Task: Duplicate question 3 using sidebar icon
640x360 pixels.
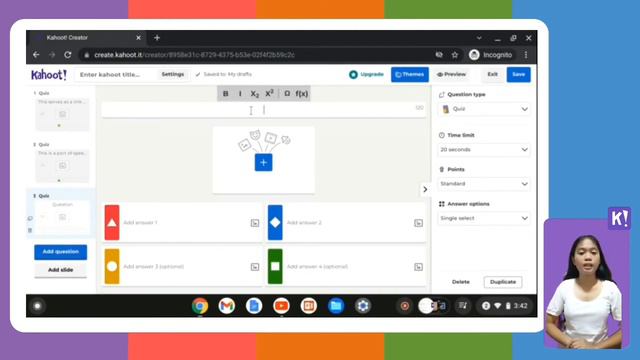Action: point(30,218)
